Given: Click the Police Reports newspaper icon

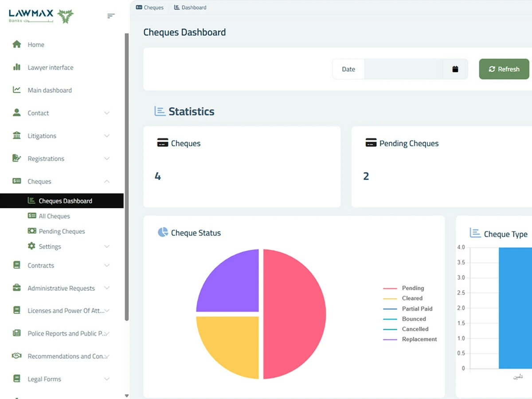Looking at the screenshot, I should pos(17,333).
